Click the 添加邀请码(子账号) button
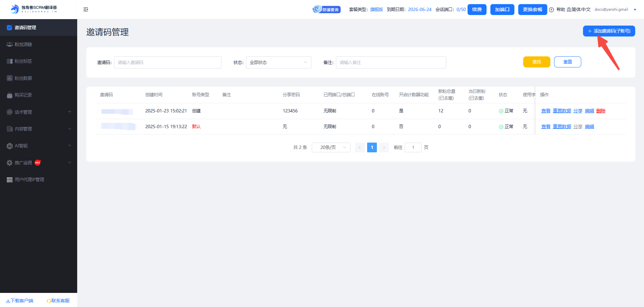 [x=609, y=31]
